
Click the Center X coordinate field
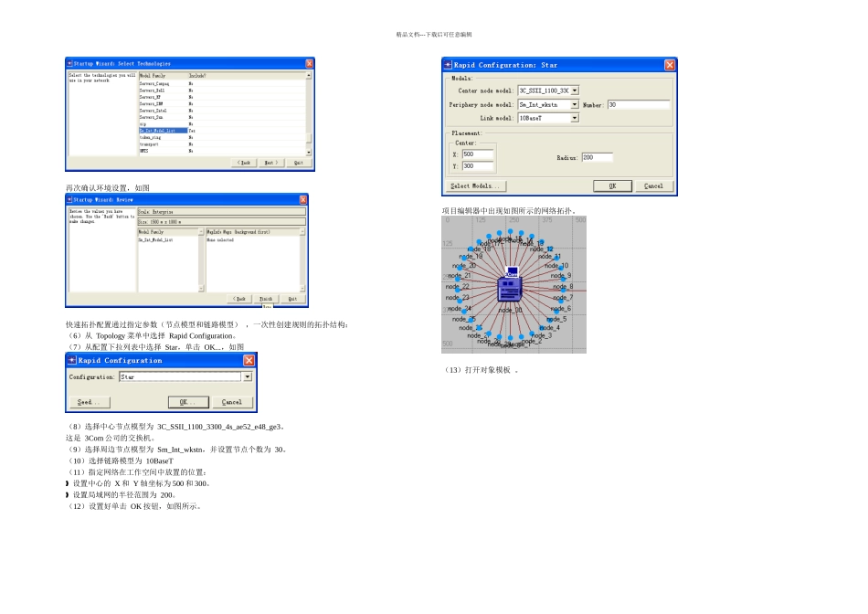pyautogui.click(x=477, y=154)
